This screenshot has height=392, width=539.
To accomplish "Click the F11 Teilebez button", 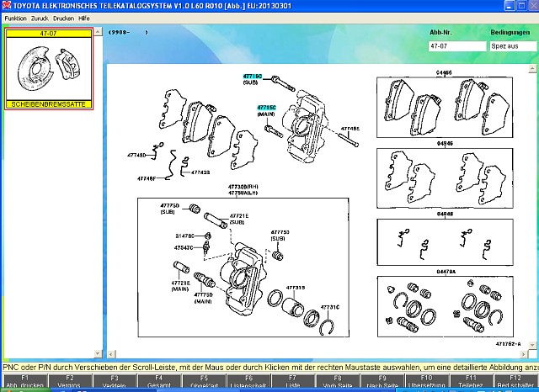I will pyautogui.click(x=472, y=381).
